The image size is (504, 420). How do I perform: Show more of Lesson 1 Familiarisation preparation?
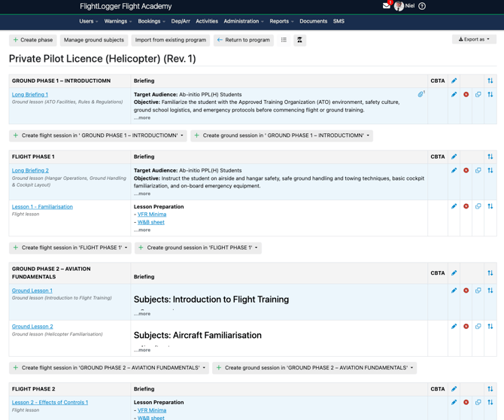[x=142, y=230]
